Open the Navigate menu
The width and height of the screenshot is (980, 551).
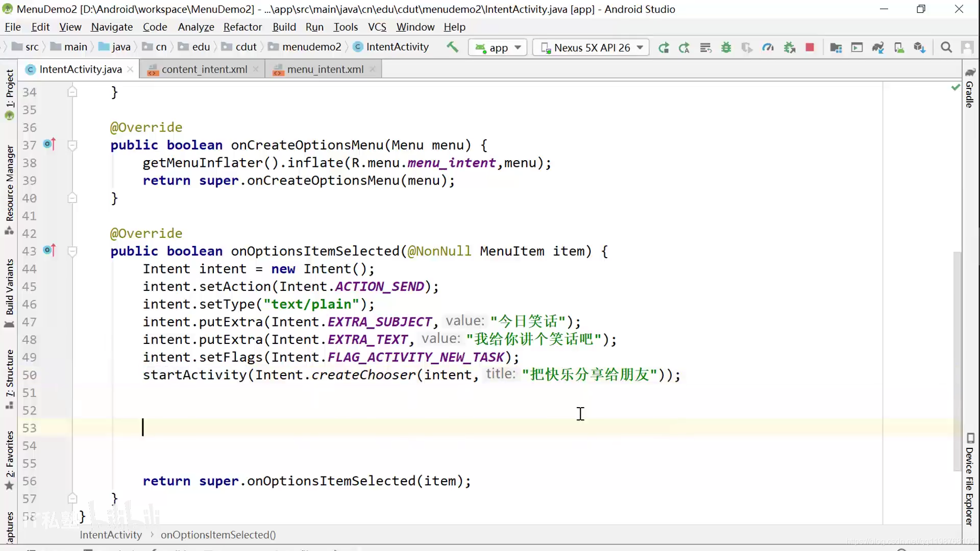click(112, 27)
